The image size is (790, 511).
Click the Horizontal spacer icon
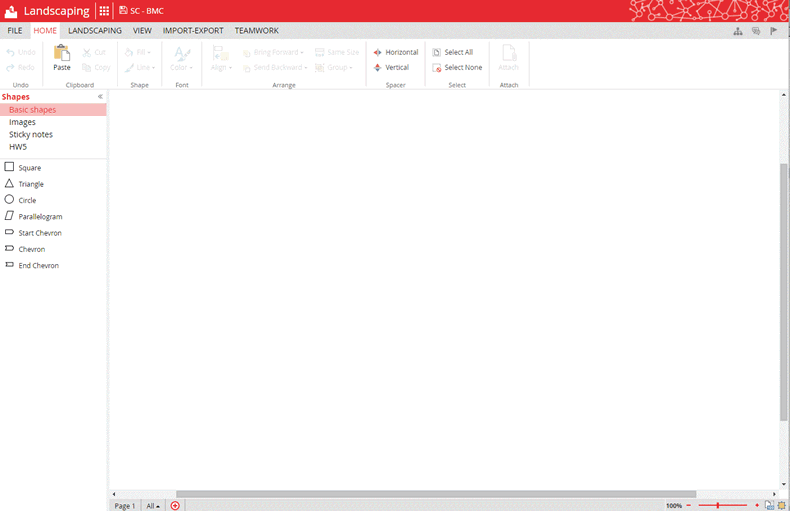(x=378, y=52)
